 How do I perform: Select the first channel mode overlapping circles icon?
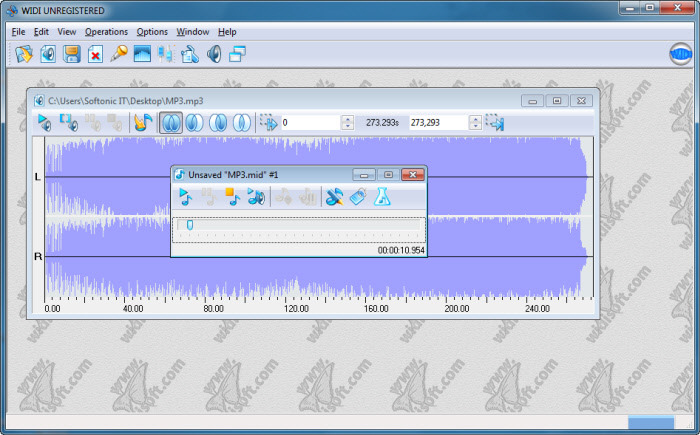171,122
